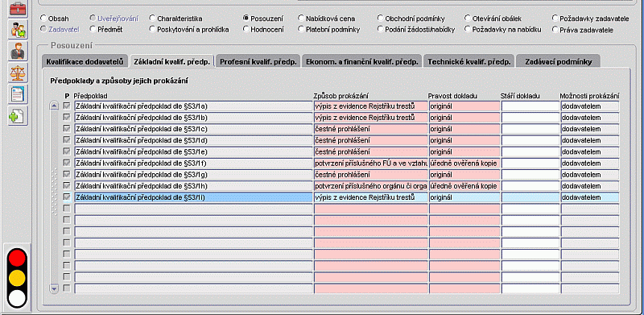
Task: Switch to Technické kvalif. předp. tab
Action: click(469, 62)
